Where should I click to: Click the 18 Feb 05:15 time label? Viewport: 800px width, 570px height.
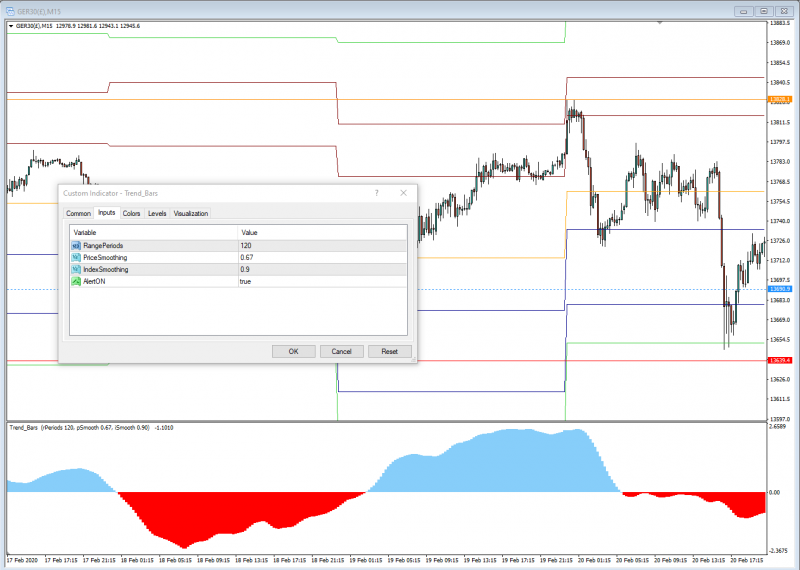pyautogui.click(x=176, y=560)
